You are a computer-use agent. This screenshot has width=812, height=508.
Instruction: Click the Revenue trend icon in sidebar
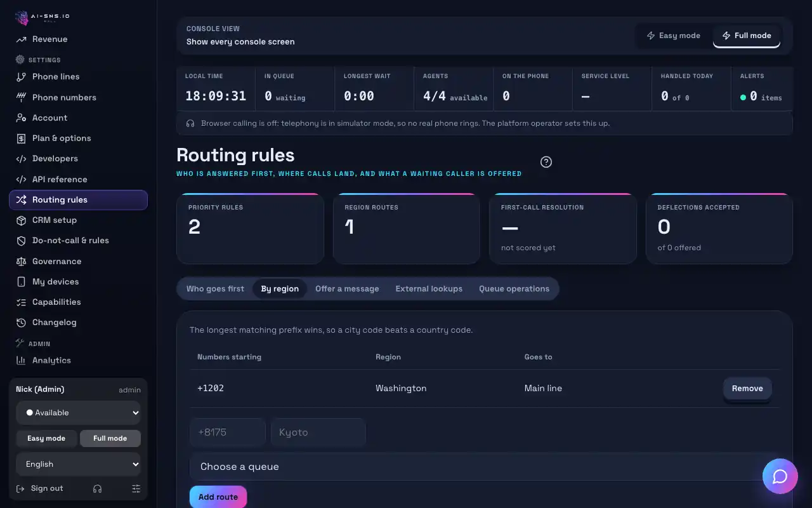[x=22, y=39]
